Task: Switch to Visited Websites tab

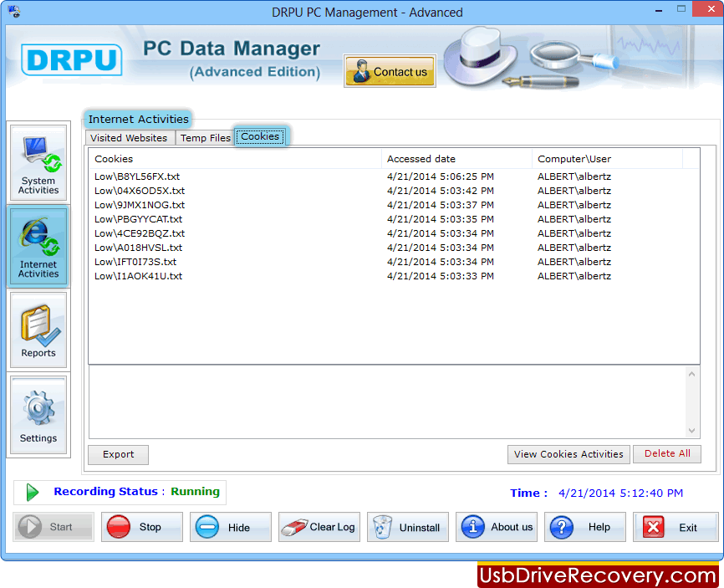Action: coord(130,138)
